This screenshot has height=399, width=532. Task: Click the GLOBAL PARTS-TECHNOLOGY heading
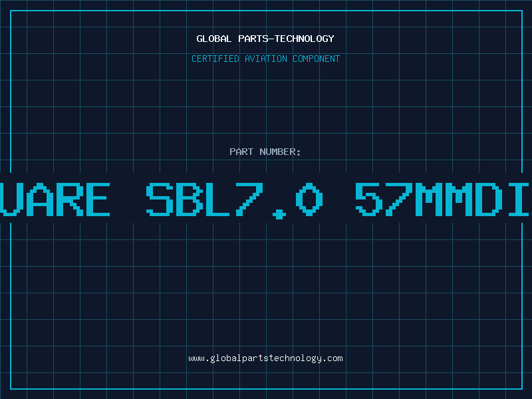(265, 39)
